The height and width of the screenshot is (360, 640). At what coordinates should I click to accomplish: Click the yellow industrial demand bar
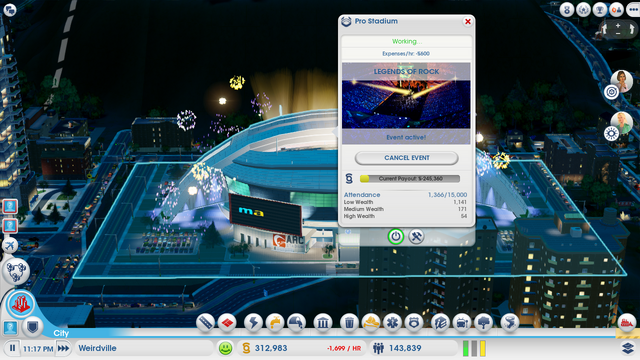(x=482, y=349)
